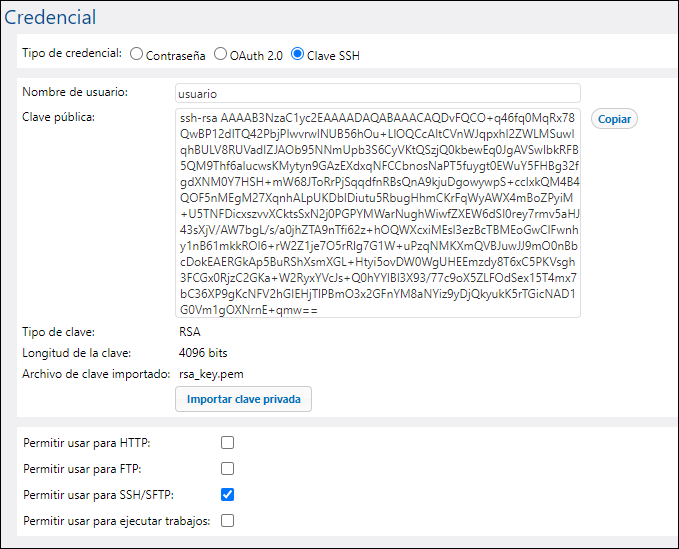Click inside the public key text area

(x=377, y=213)
